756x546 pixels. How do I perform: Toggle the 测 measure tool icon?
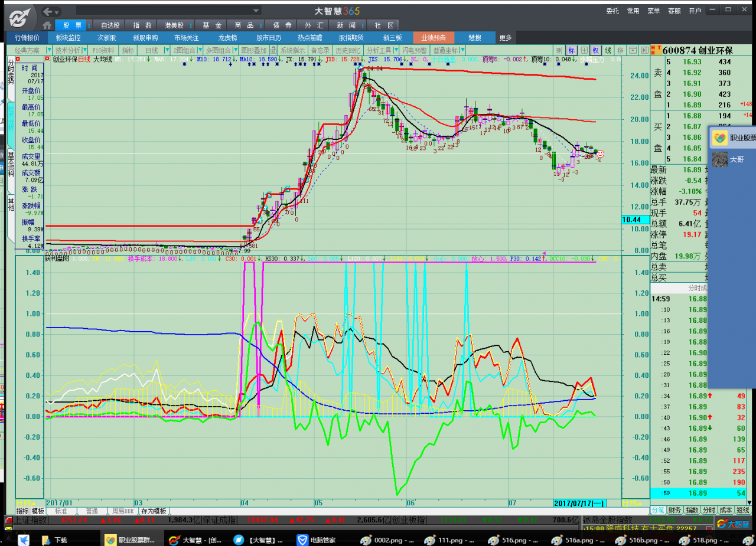(559, 50)
